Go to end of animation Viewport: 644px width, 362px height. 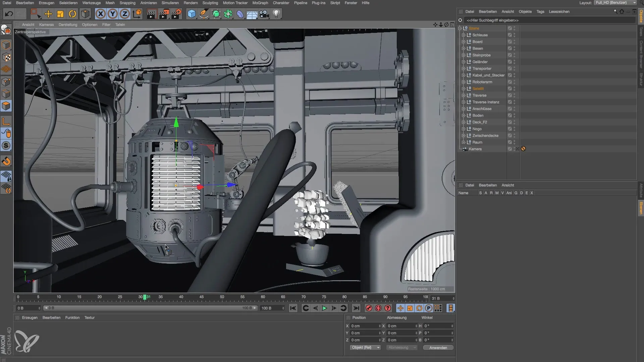pyautogui.click(x=356, y=308)
